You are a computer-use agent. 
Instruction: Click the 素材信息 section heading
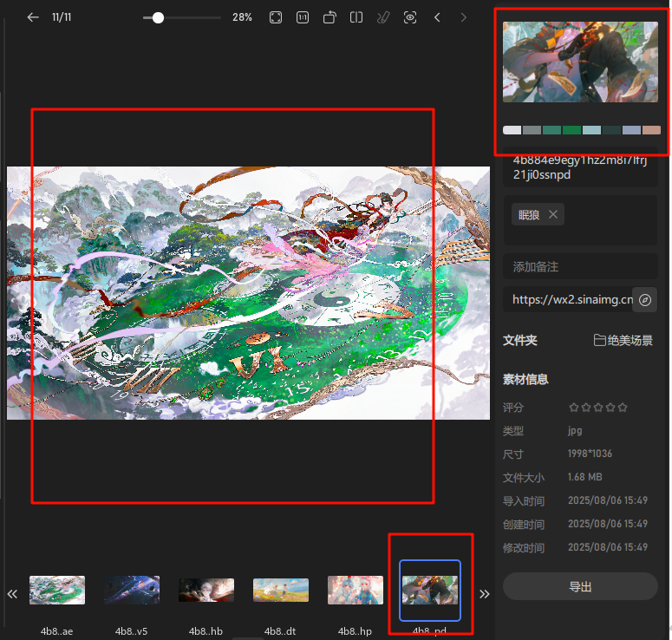[525, 379]
